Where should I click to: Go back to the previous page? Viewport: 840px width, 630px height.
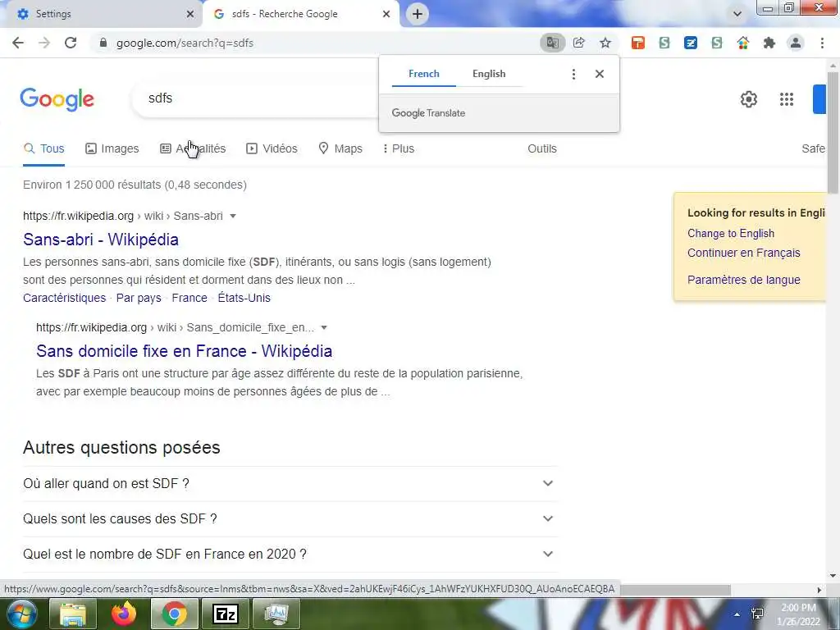click(18, 43)
